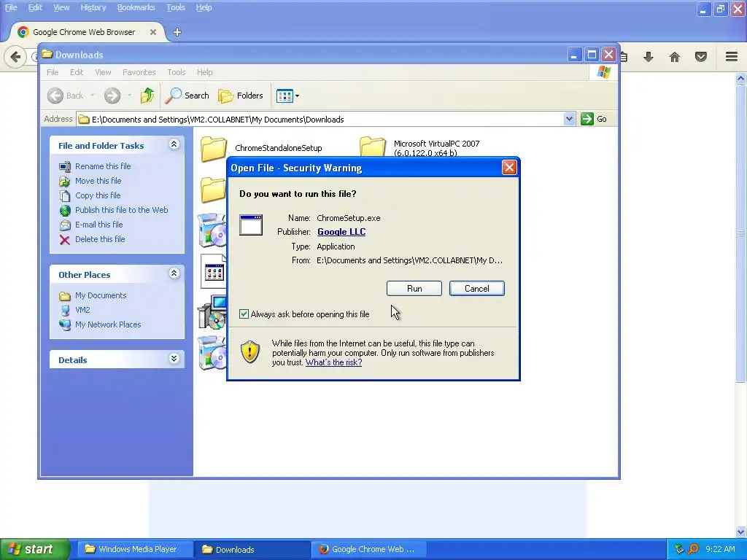This screenshot has height=560, width=747.
Task: Open the Firefox hamburger menu
Action: (732, 57)
